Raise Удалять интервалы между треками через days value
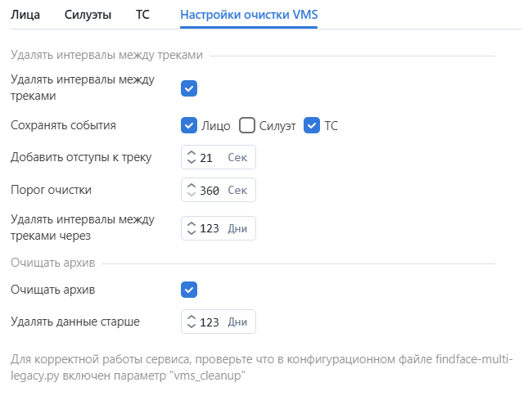The height and width of the screenshot is (396, 532). point(192,224)
